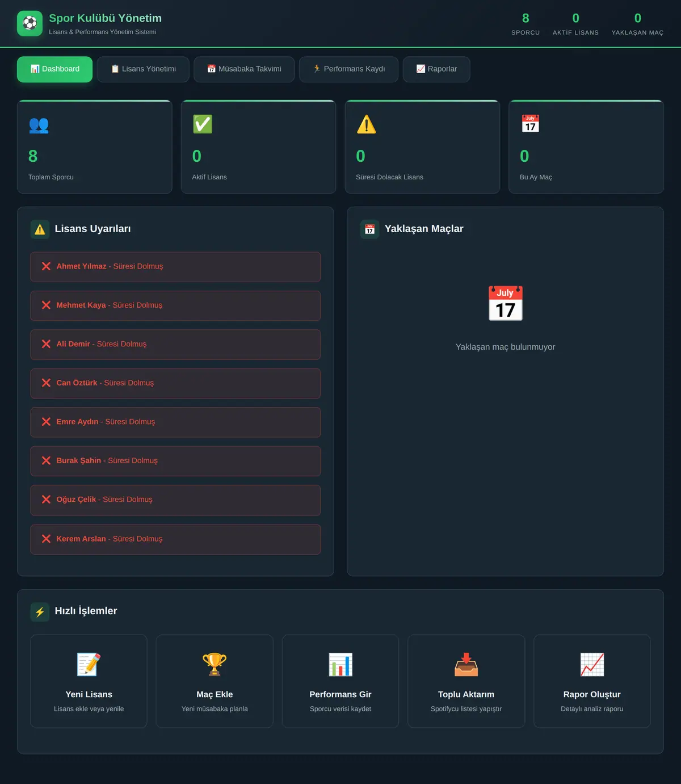The image size is (681, 784).
Task: Click the 'Aktif Lisans' card label
Action: coord(209,177)
